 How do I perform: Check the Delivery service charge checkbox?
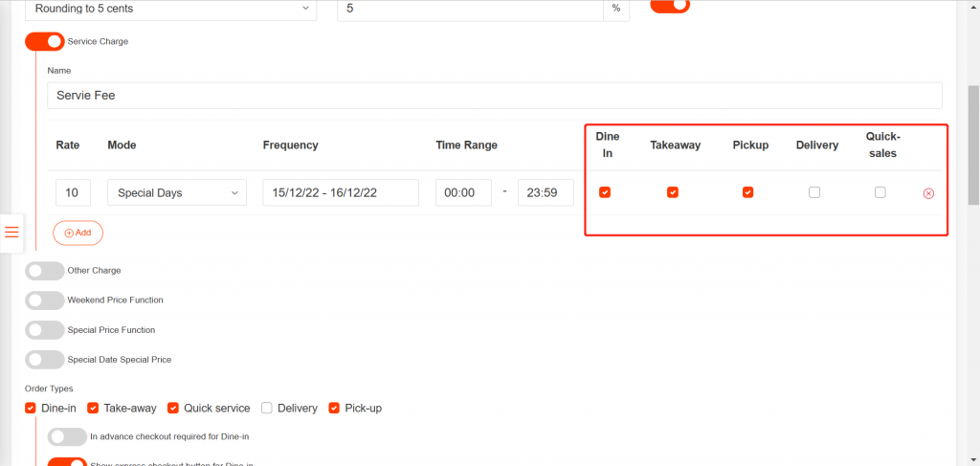pyautogui.click(x=814, y=192)
